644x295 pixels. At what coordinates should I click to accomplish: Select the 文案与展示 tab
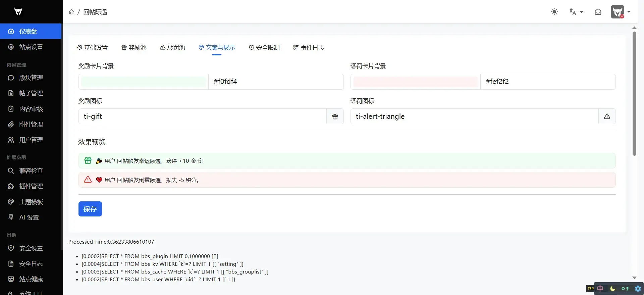(217, 48)
